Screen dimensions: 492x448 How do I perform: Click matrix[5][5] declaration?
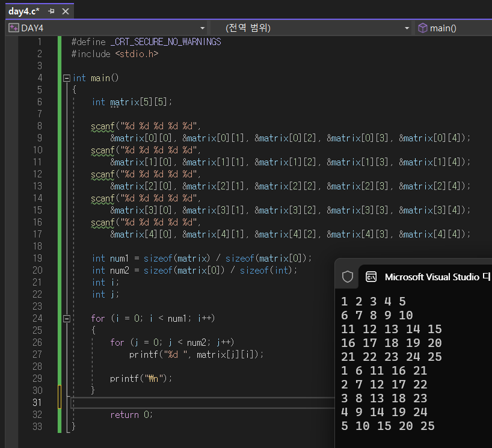tap(141, 102)
